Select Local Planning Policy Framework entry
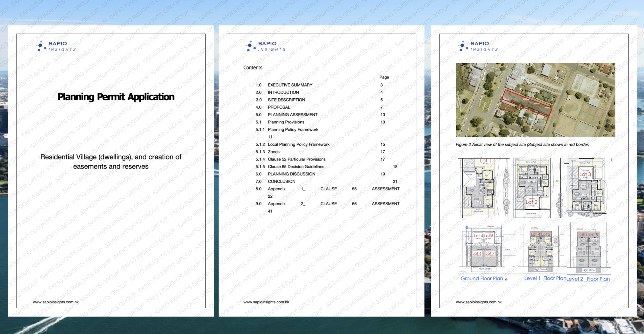Screen dimensions: 644x334 pyautogui.click(x=298, y=144)
